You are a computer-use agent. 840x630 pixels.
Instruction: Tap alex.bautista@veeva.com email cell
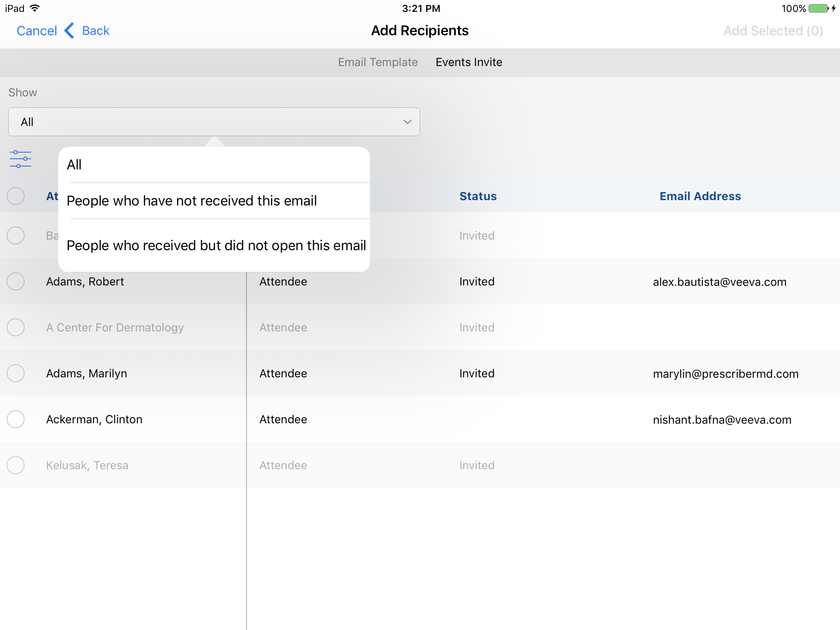(719, 282)
